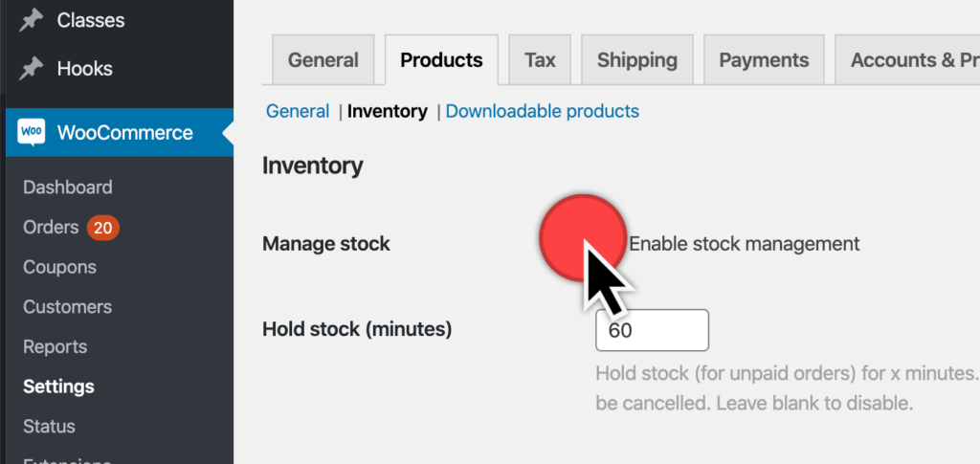Open the Shipping tab
The width and height of the screenshot is (980, 464).
point(636,60)
